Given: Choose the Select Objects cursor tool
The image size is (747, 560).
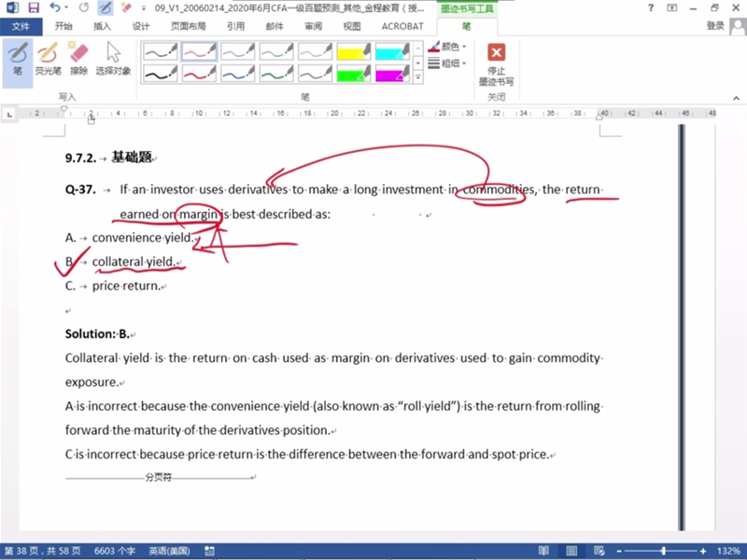Looking at the screenshot, I should coord(113,58).
